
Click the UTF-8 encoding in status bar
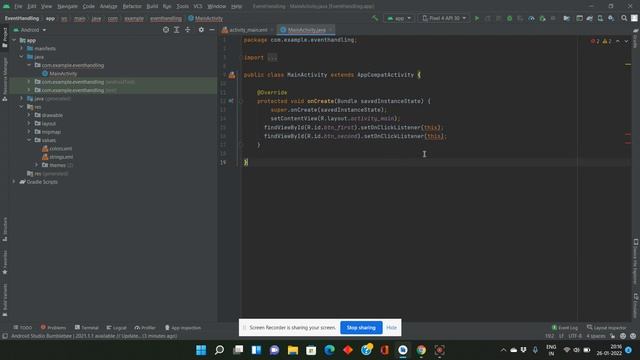point(575,336)
